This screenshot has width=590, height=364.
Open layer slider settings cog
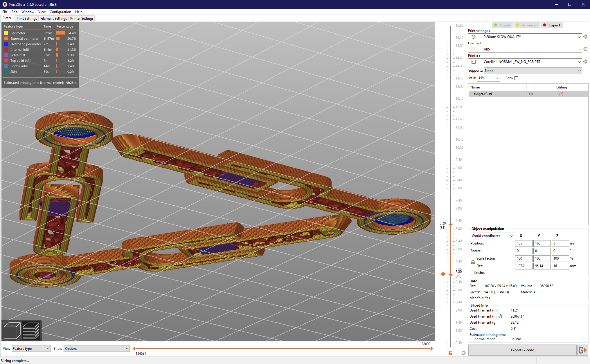click(464, 353)
